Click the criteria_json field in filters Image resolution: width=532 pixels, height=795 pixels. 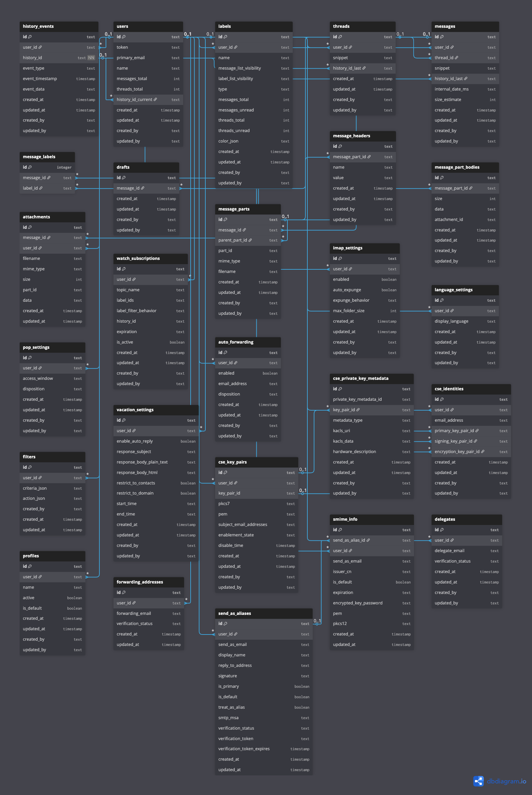tap(53, 488)
